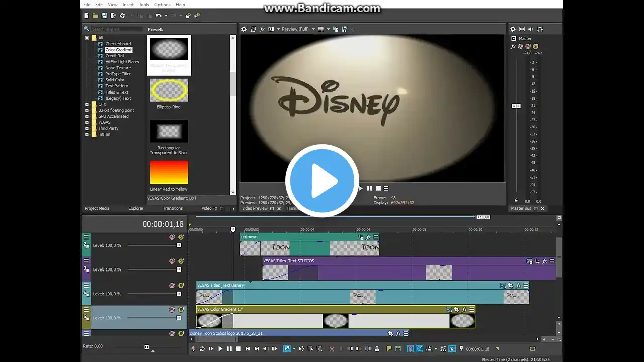Screen dimensions: 644x362
Task: Click the Master volume fader
Action: [516, 106]
